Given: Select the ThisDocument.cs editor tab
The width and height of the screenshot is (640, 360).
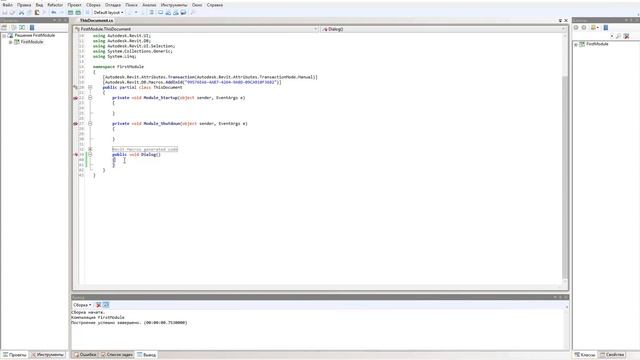Looking at the screenshot, I should click(x=96, y=20).
